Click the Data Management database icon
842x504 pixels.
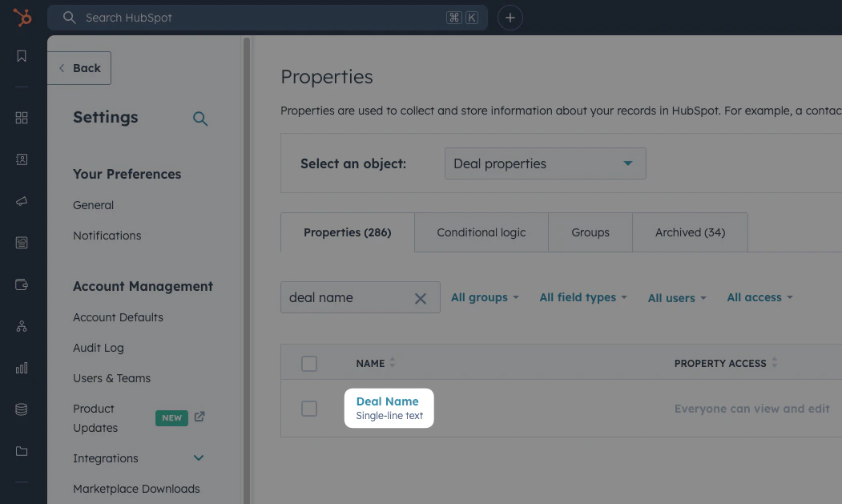point(22,409)
